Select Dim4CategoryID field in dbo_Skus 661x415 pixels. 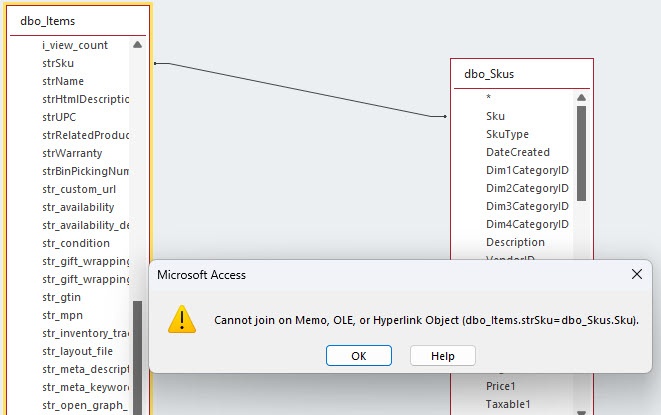pyautogui.click(x=527, y=224)
